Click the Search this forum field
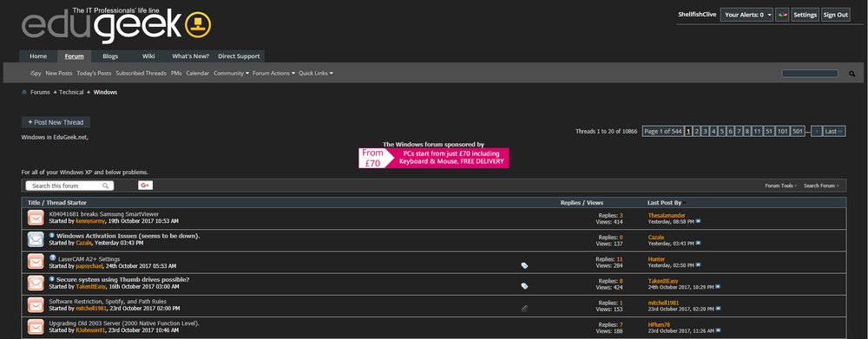868x339 pixels. click(x=69, y=186)
